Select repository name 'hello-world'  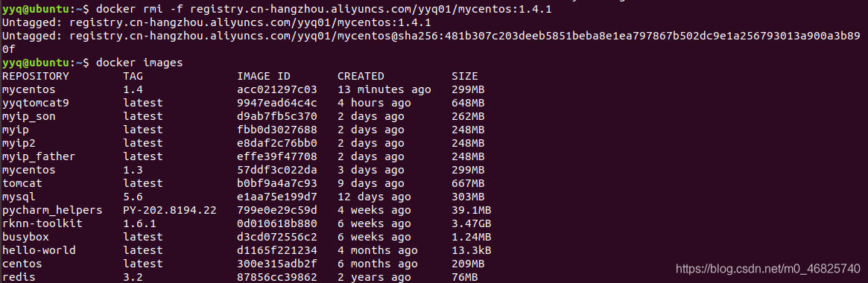point(39,249)
